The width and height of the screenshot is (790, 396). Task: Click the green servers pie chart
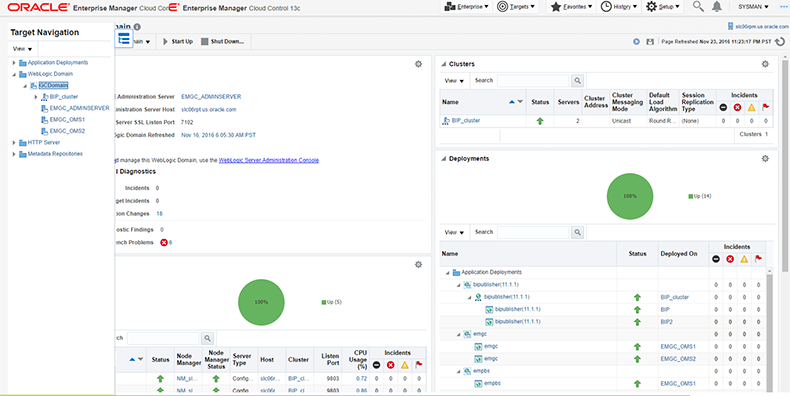tap(261, 302)
